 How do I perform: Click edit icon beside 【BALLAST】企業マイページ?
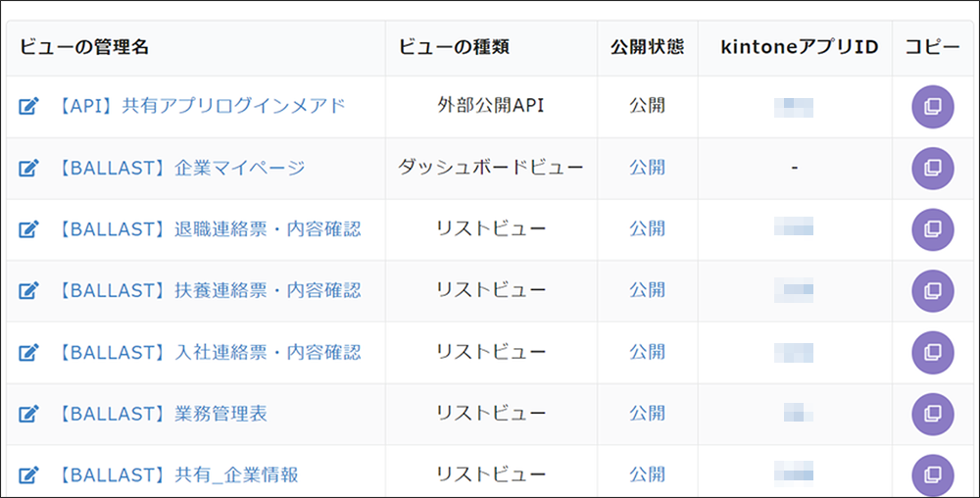point(29,169)
